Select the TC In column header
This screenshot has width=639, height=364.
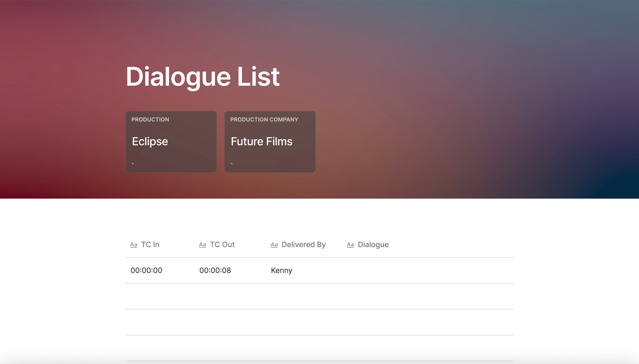pos(150,245)
